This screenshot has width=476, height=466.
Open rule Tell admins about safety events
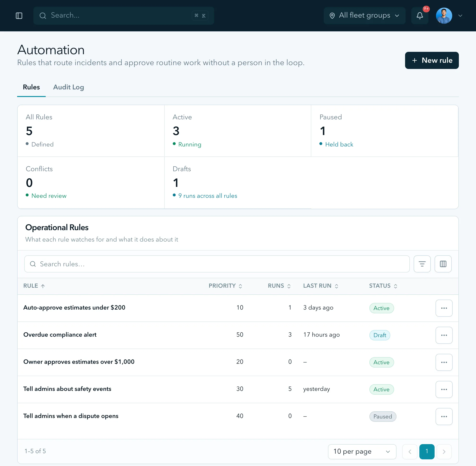(x=67, y=389)
